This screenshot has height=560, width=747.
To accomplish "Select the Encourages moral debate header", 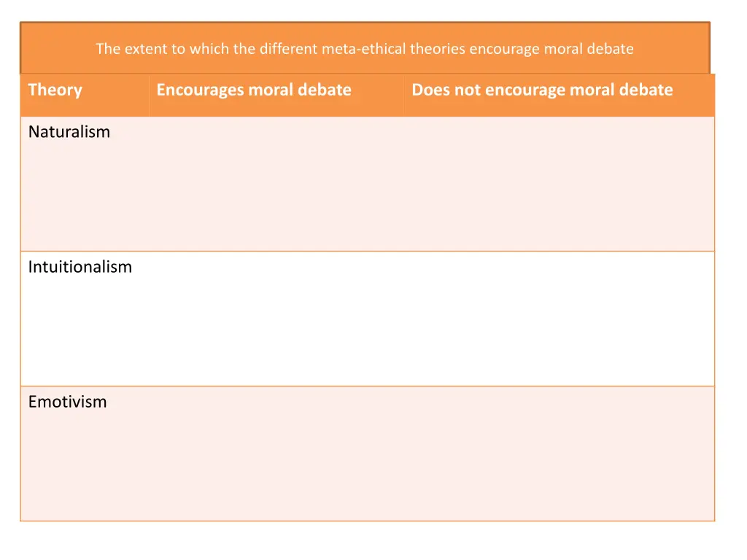I will click(276, 96).
